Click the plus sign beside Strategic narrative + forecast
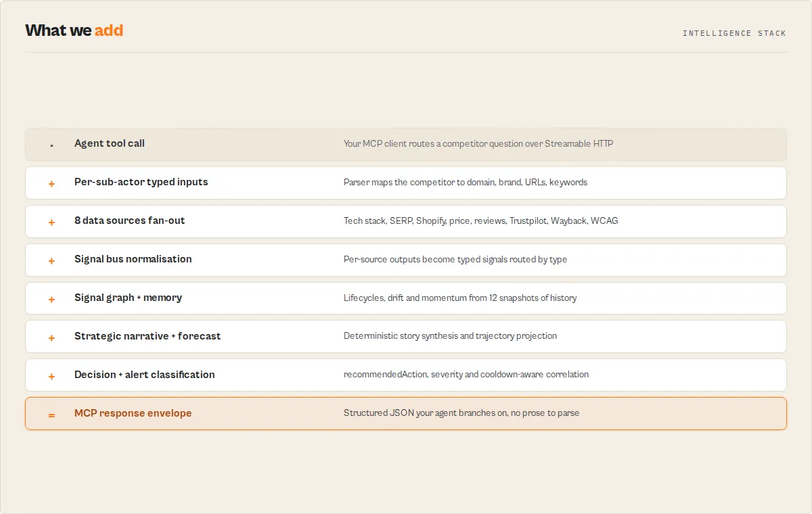 (51, 337)
